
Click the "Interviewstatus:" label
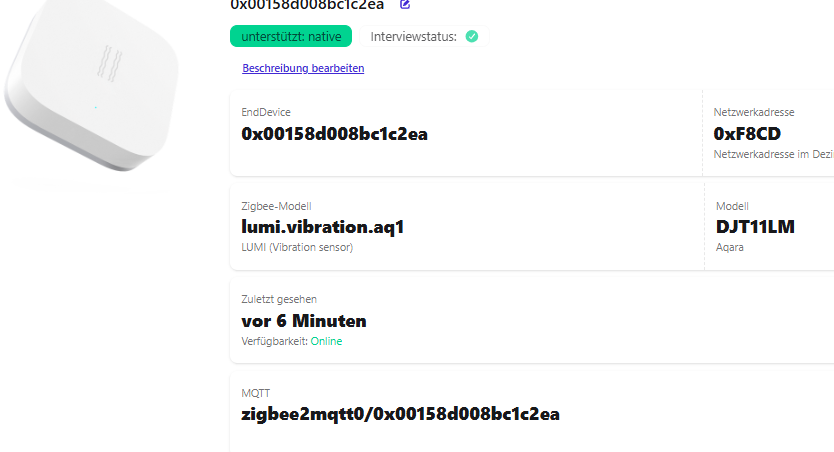click(413, 37)
